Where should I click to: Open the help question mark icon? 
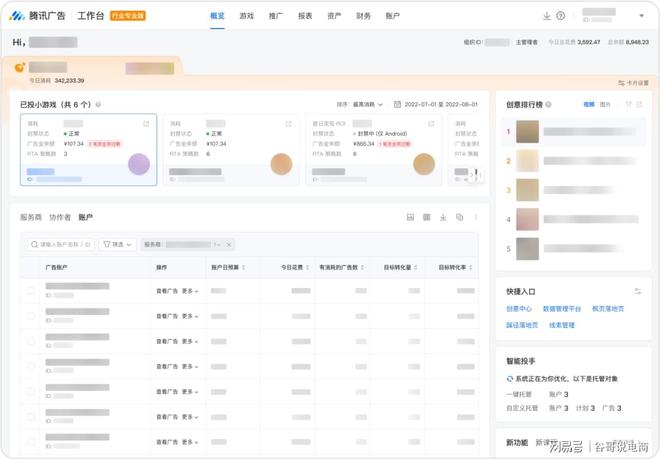pos(561,16)
